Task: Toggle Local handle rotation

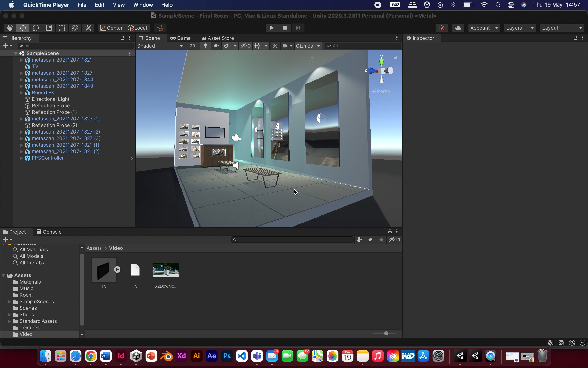Action: 138,28
